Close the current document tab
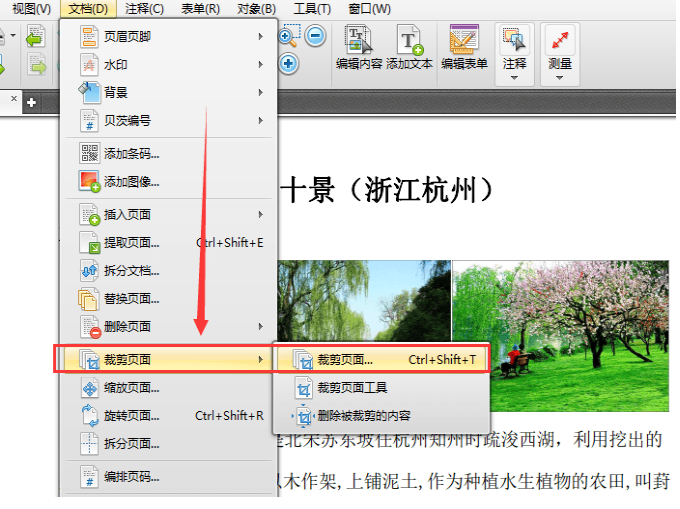 click(x=14, y=99)
